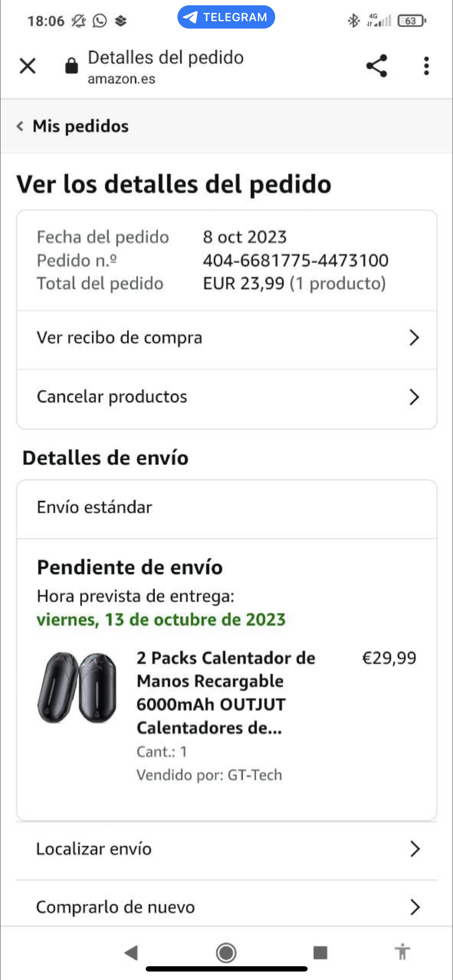Select Comprarlo de nuevo

point(227,907)
